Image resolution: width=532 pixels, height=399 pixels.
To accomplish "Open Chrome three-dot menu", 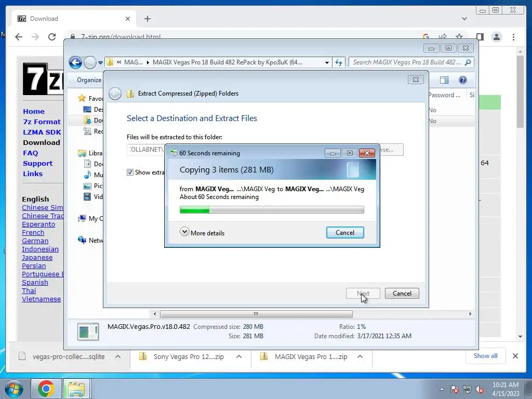I will pyautogui.click(x=513, y=37).
